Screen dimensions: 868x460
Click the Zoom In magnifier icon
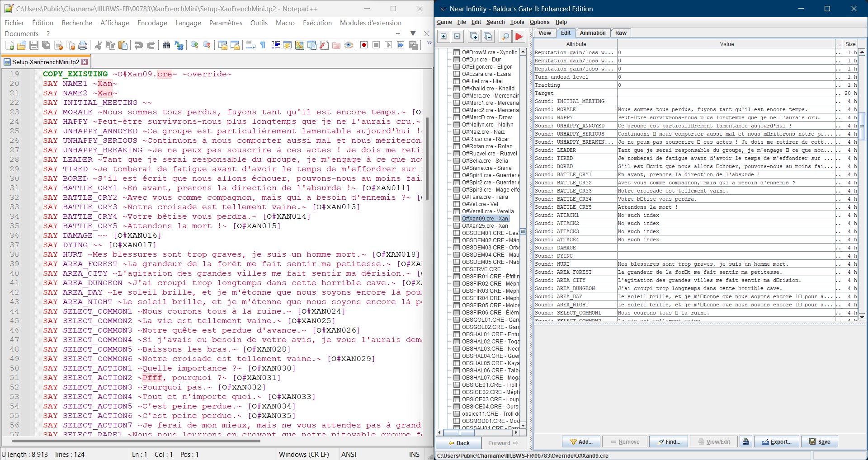(195, 45)
